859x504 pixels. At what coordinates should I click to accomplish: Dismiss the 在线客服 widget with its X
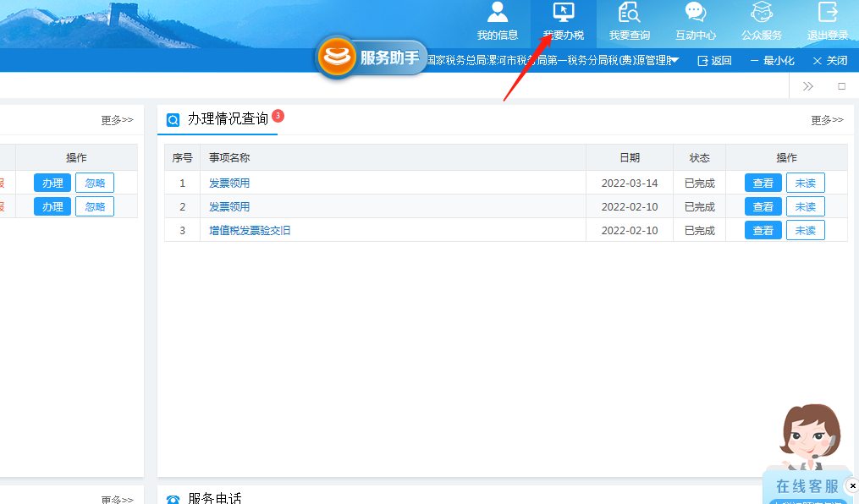(x=852, y=485)
